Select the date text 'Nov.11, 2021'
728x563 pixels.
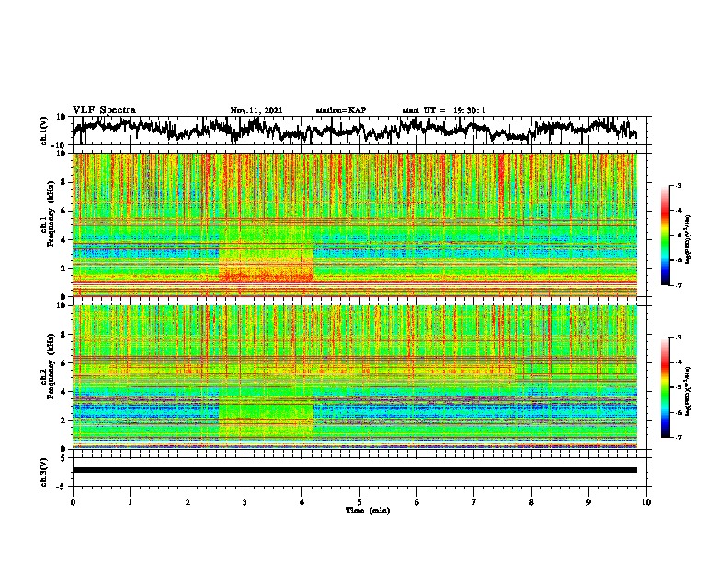256,110
